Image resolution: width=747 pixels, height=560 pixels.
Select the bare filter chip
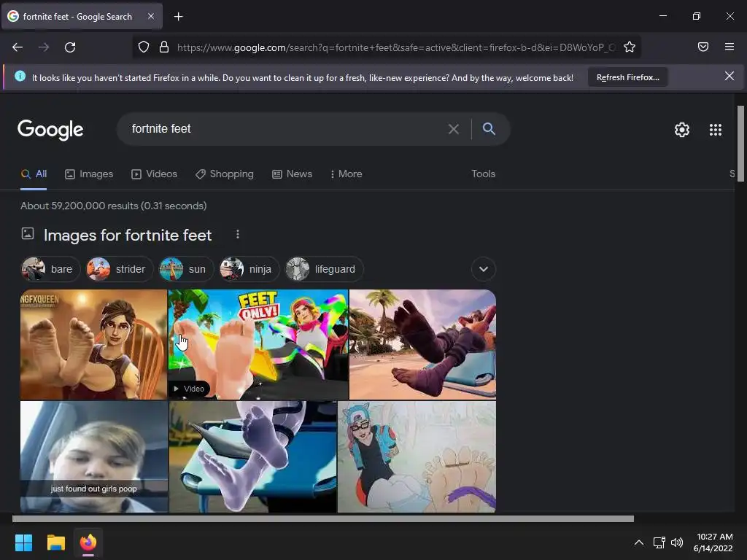click(x=50, y=269)
